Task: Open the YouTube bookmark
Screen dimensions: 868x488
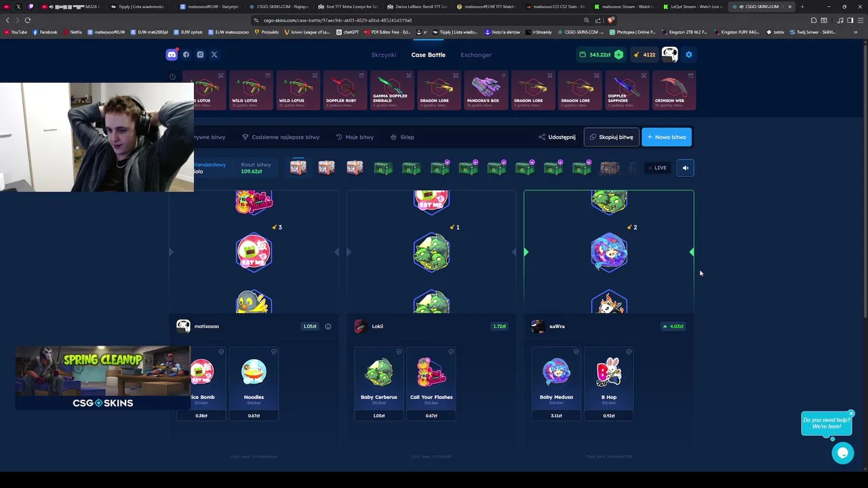Action: coord(16,32)
